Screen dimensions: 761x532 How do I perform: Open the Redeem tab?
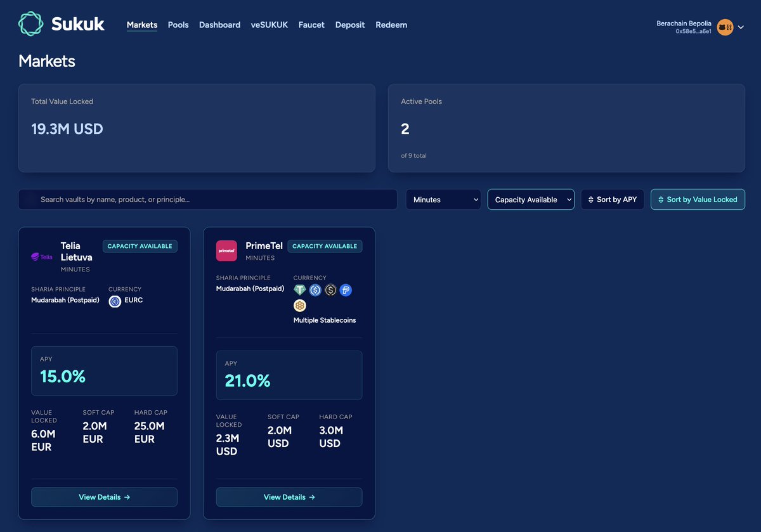point(391,25)
